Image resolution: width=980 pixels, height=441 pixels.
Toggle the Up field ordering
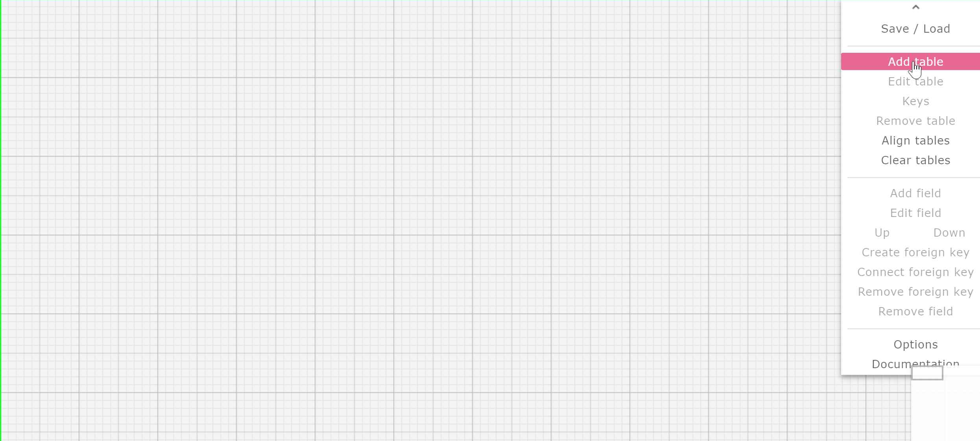pyautogui.click(x=882, y=232)
